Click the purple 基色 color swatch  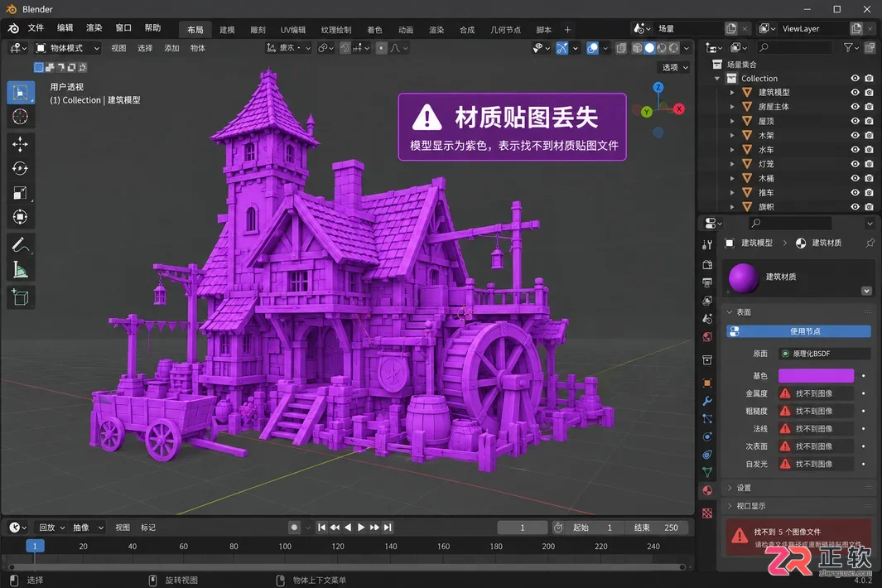(x=817, y=375)
